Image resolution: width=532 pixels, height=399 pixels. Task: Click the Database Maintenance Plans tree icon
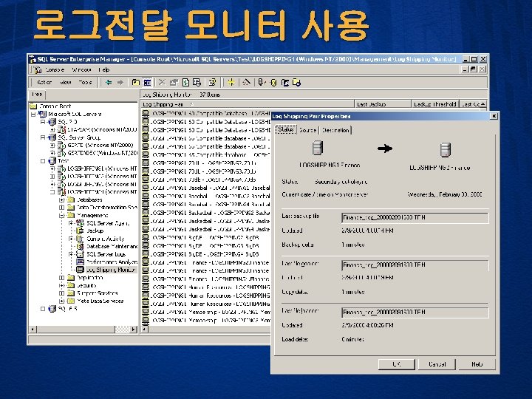pyautogui.click(x=80, y=246)
